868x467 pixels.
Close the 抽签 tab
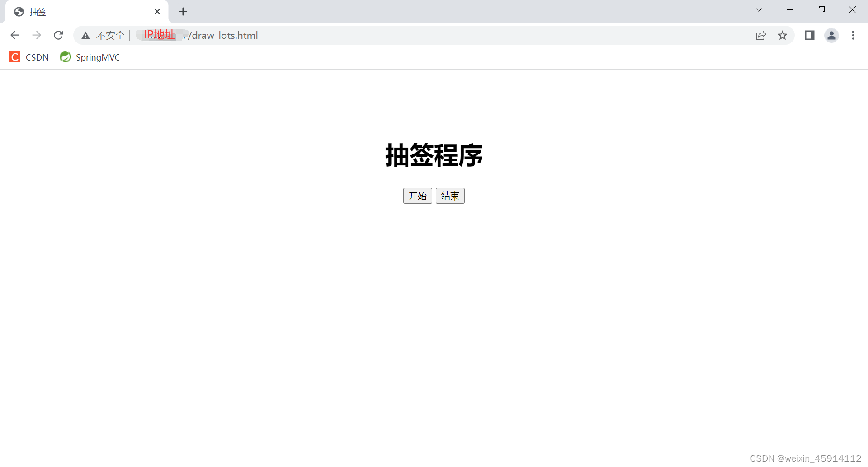[x=157, y=12]
